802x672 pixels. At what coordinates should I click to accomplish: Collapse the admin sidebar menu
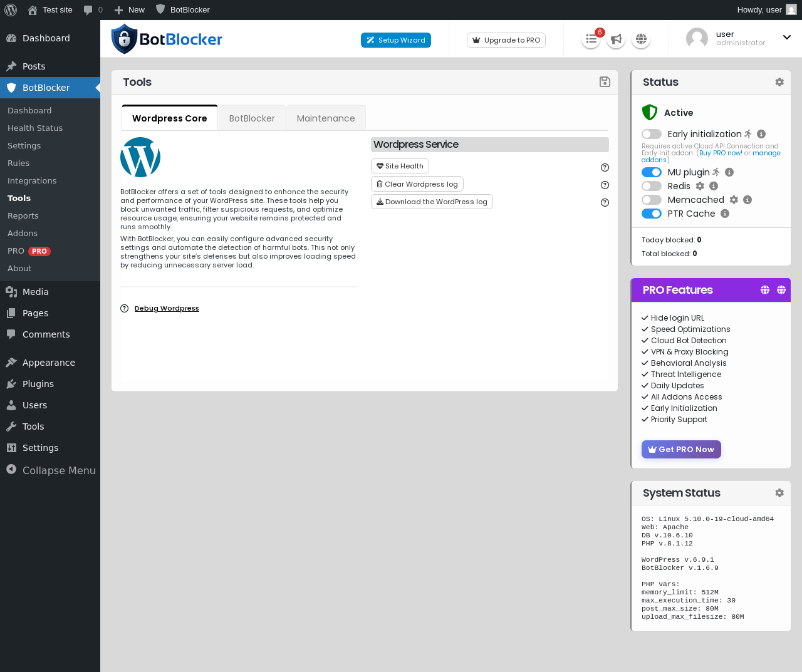(x=50, y=470)
